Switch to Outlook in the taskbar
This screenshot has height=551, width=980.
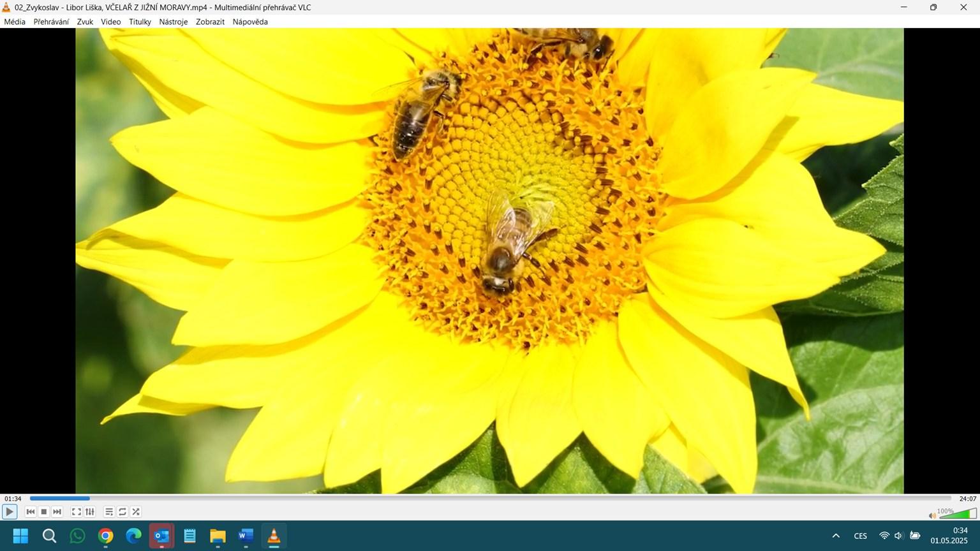[161, 536]
